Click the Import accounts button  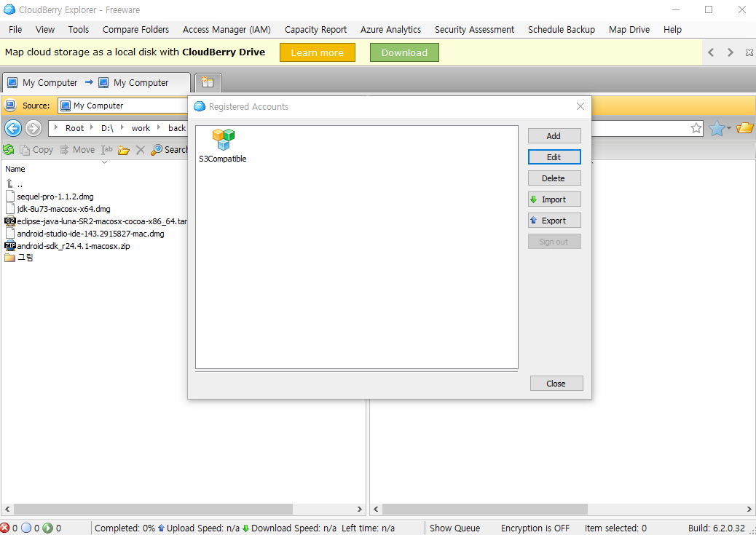(x=554, y=199)
